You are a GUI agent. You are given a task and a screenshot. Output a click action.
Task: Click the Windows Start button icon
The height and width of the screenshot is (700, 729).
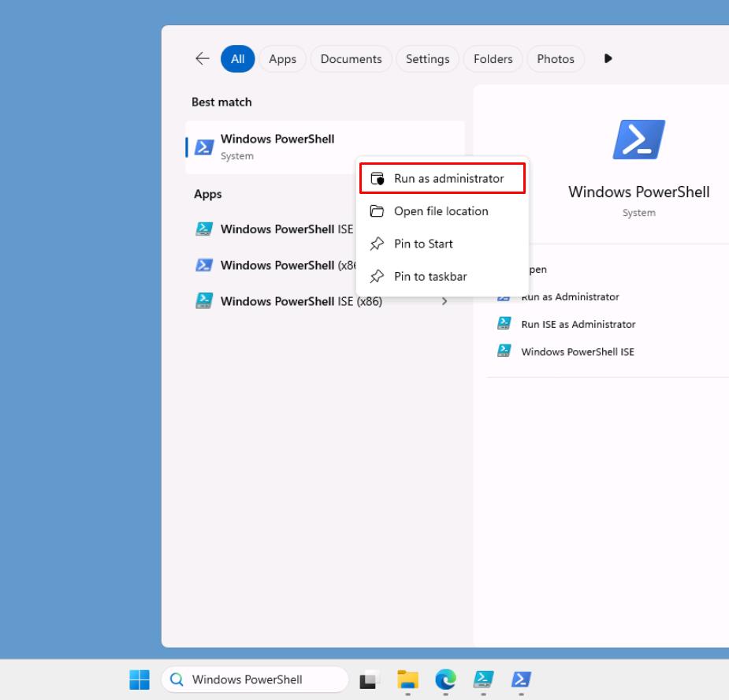[x=139, y=680]
